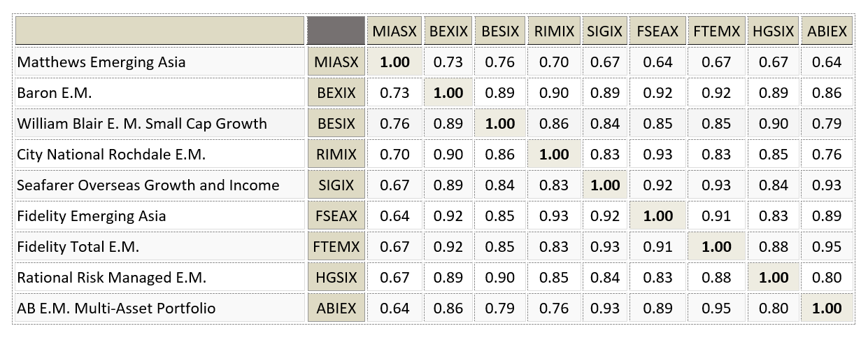Select AB E.M. Multi-Asset Portfolio label
Image resolution: width=868 pixels, height=347 pixels.
(116, 308)
